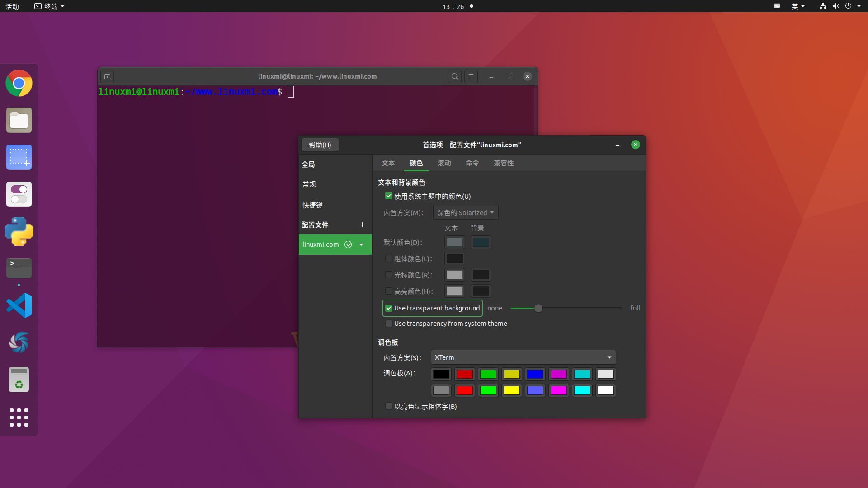Open the blue swirl app in dock

(x=19, y=343)
